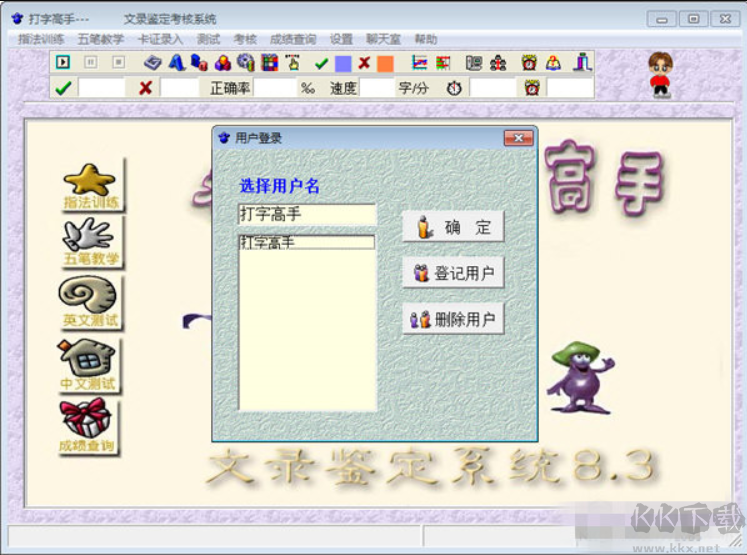The height and width of the screenshot is (555, 747).
Task: Click the green checkmark in stats row
Action: [63, 88]
